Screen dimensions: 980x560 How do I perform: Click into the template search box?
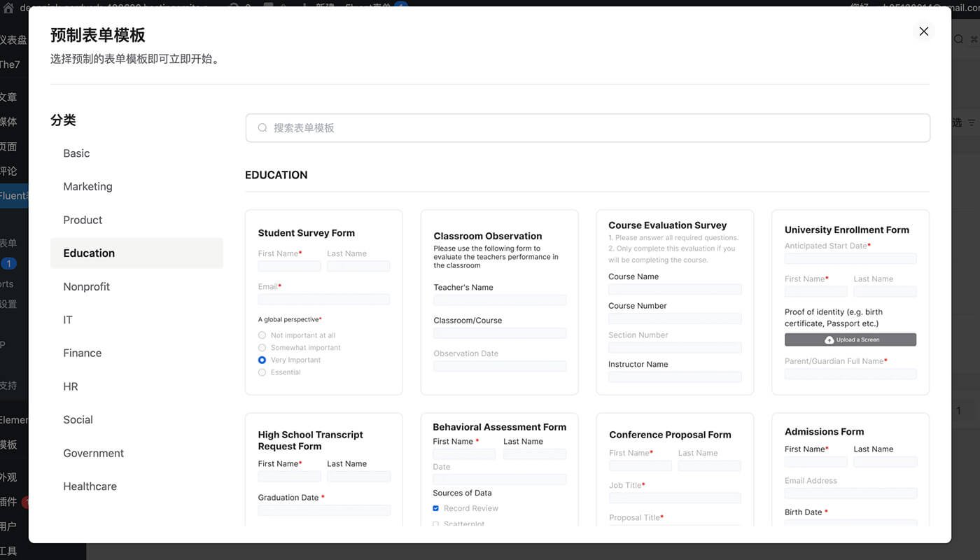pos(588,128)
